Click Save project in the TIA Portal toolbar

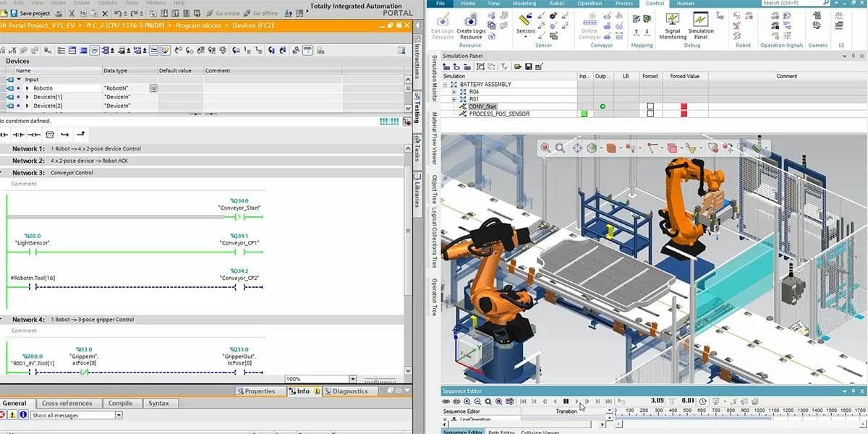30,13
